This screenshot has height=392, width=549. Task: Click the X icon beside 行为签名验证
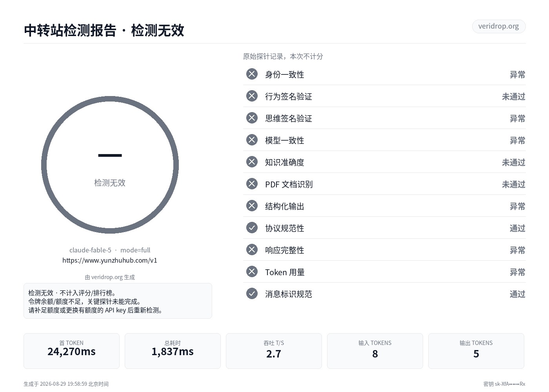(252, 96)
